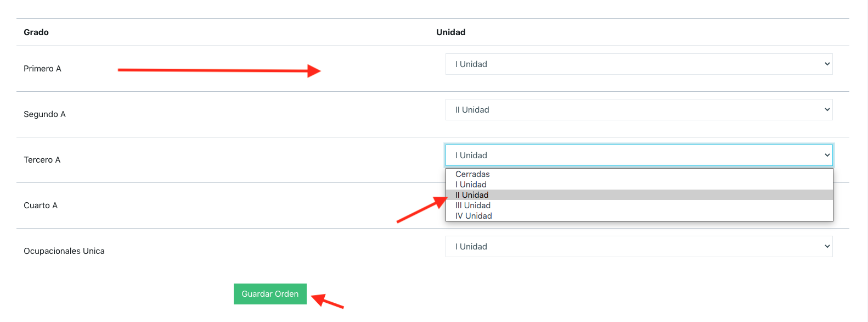
Task: Open the Primero A unit dropdown
Action: tap(639, 64)
